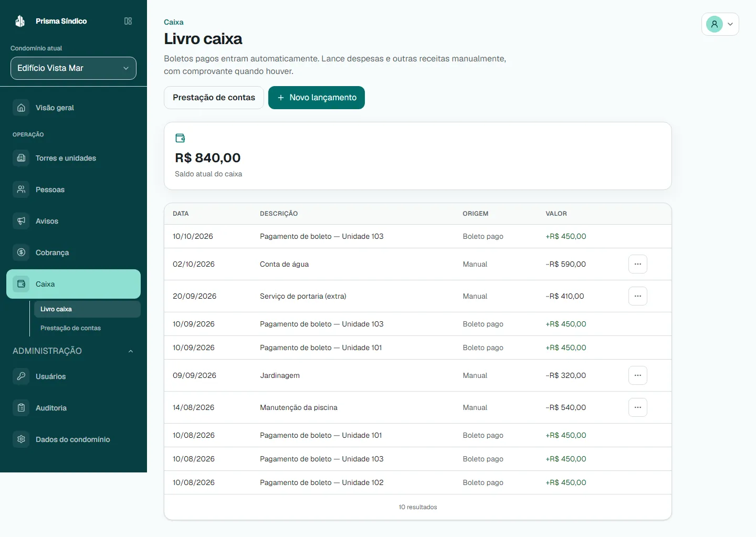Viewport: 756px width, 537px height.
Task: Create a Novo lançamento
Action: point(317,98)
